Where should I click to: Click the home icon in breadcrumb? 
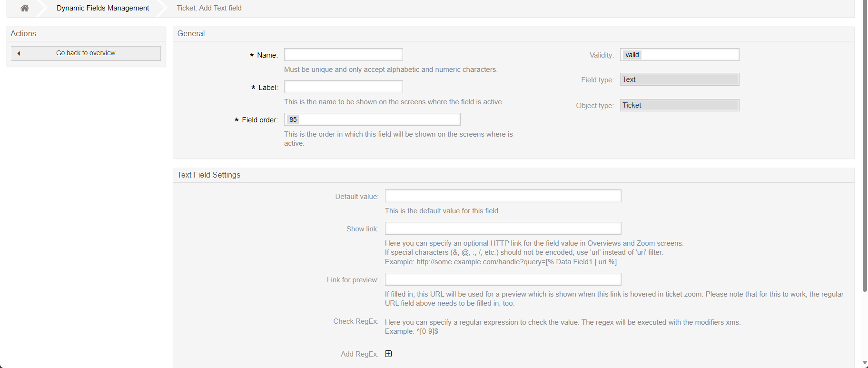25,8
